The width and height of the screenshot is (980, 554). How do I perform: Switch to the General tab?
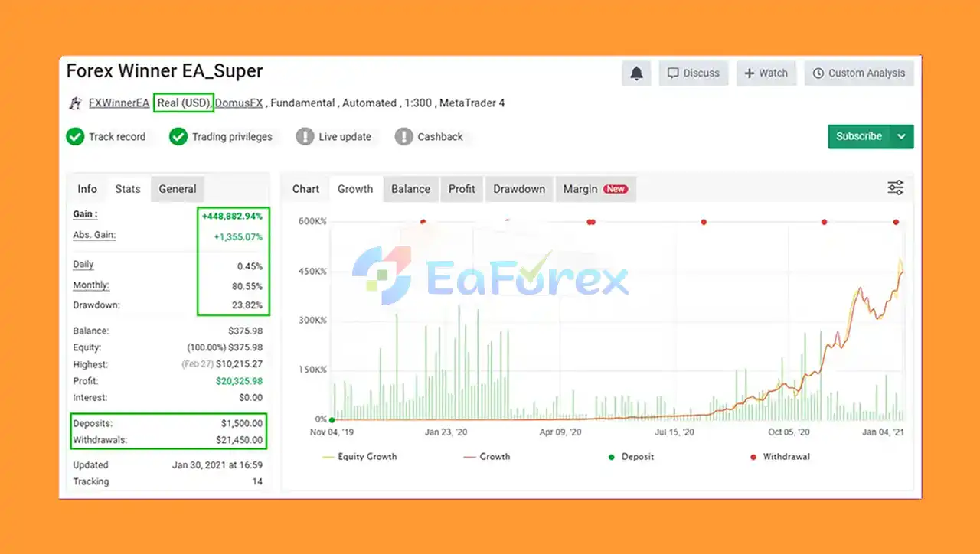click(x=178, y=189)
